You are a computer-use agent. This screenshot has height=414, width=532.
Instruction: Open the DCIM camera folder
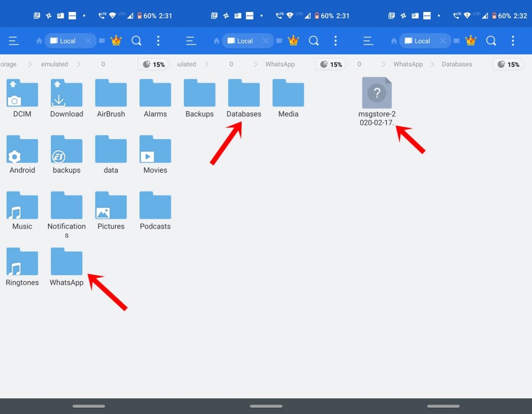point(22,94)
